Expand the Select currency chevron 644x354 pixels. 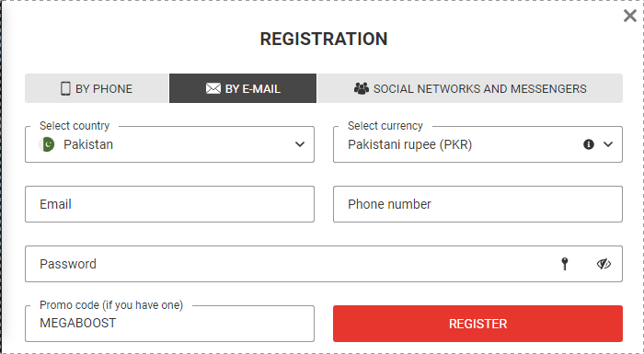pos(608,144)
